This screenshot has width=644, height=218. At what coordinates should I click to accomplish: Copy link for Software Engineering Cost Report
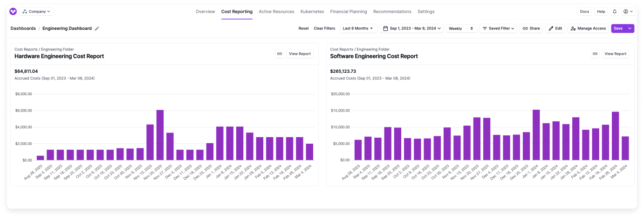click(595, 54)
